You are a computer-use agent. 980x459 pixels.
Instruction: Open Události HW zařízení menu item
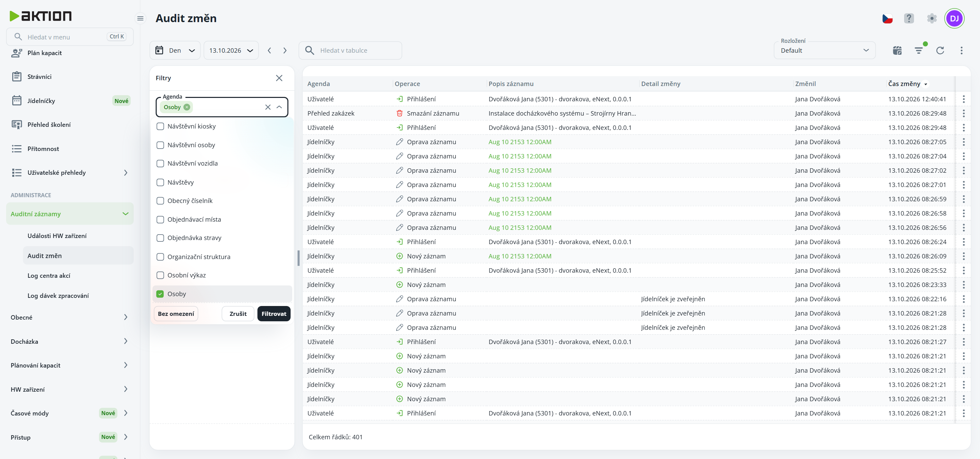[x=78, y=236]
